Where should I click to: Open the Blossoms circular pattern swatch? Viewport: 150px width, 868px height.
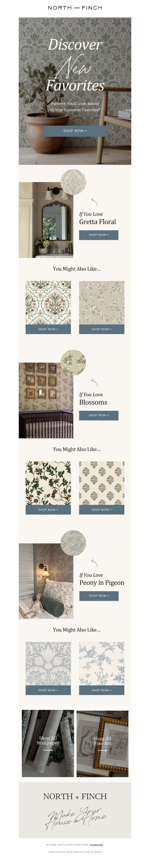pos(73,363)
